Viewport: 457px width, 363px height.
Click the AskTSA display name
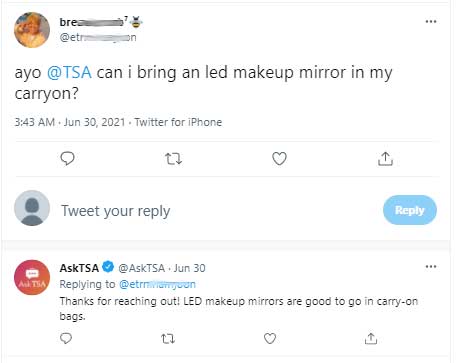[x=79, y=268]
